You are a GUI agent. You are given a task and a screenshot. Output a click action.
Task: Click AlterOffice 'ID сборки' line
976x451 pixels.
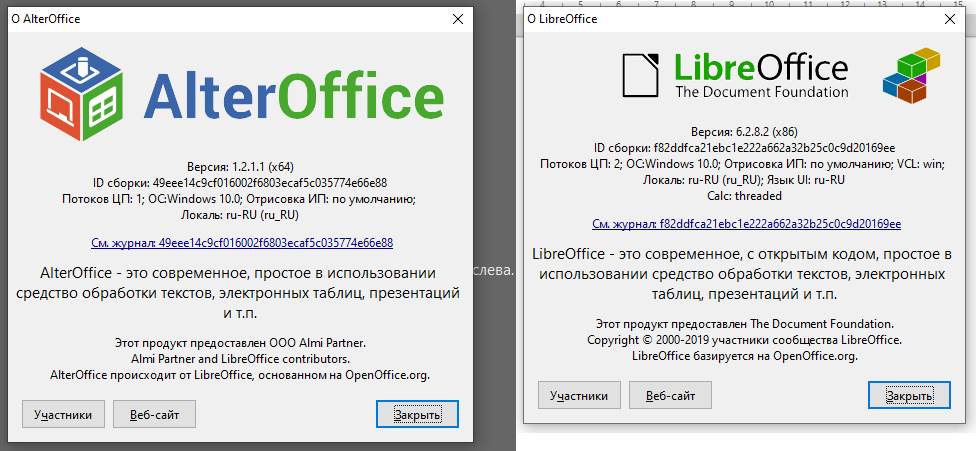click(240, 182)
